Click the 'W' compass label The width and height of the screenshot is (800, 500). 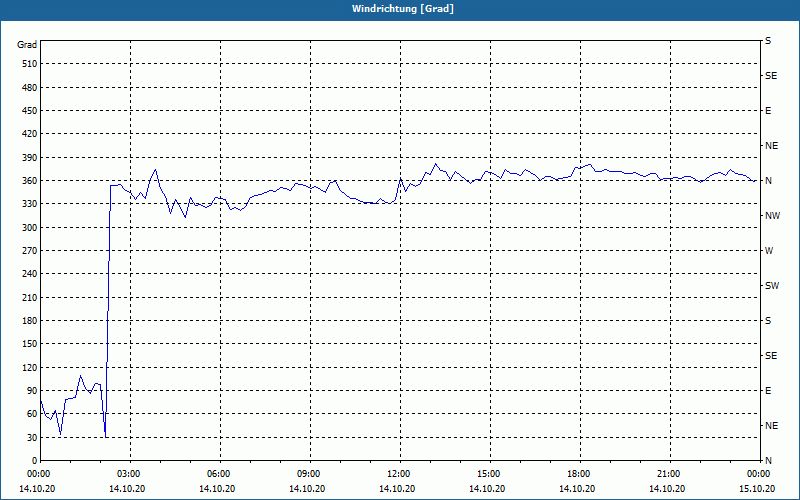(x=769, y=251)
